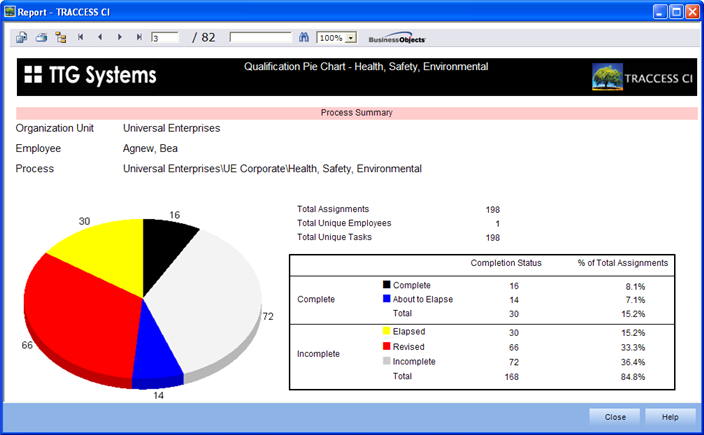Click the Close button
Image resolution: width=704 pixels, height=435 pixels.
pyautogui.click(x=615, y=417)
